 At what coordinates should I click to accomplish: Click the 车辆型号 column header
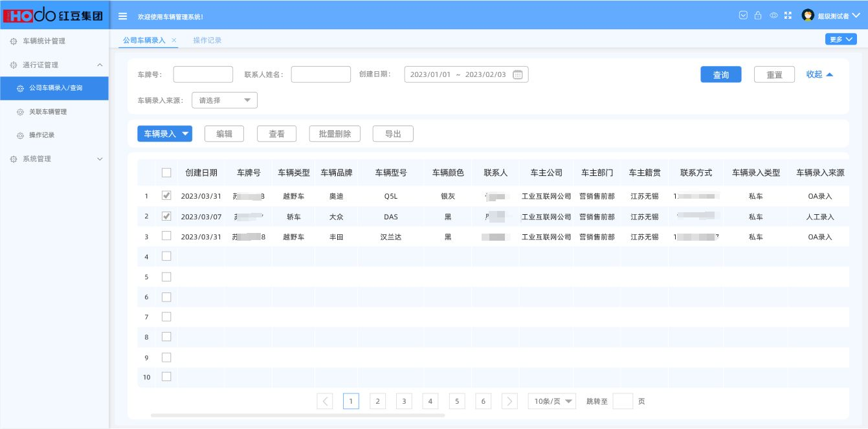point(391,173)
